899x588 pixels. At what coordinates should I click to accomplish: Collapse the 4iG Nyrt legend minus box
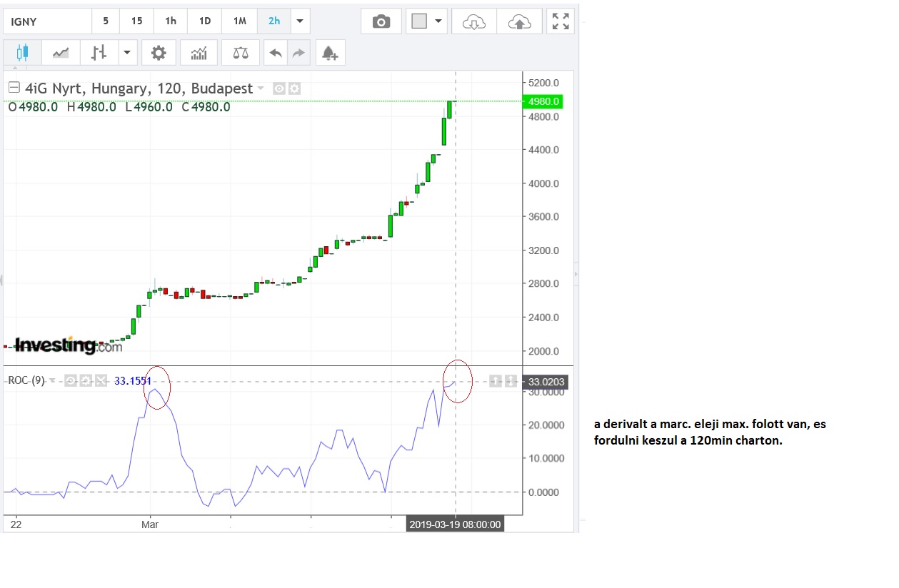pos(14,88)
